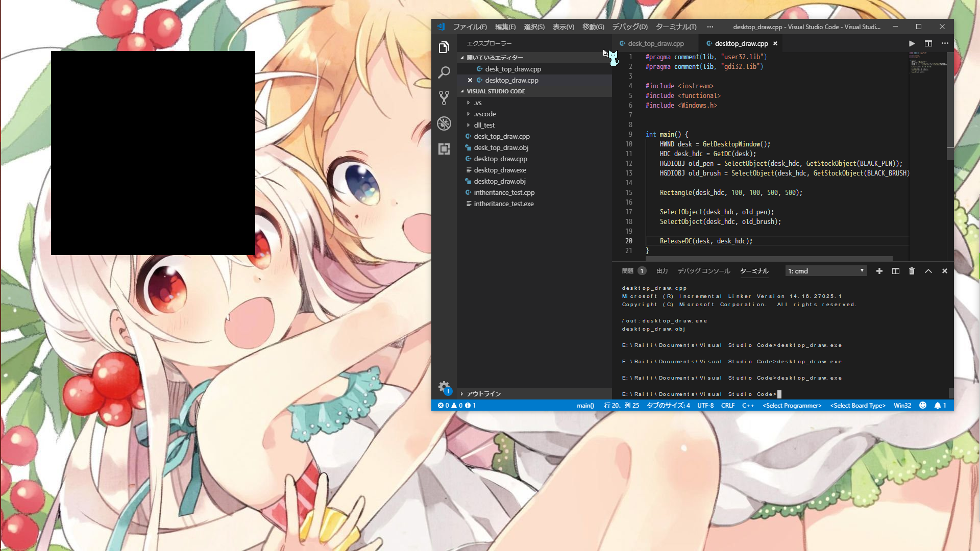Run code with the play button
This screenshot has width=980, height=551.
(x=912, y=43)
